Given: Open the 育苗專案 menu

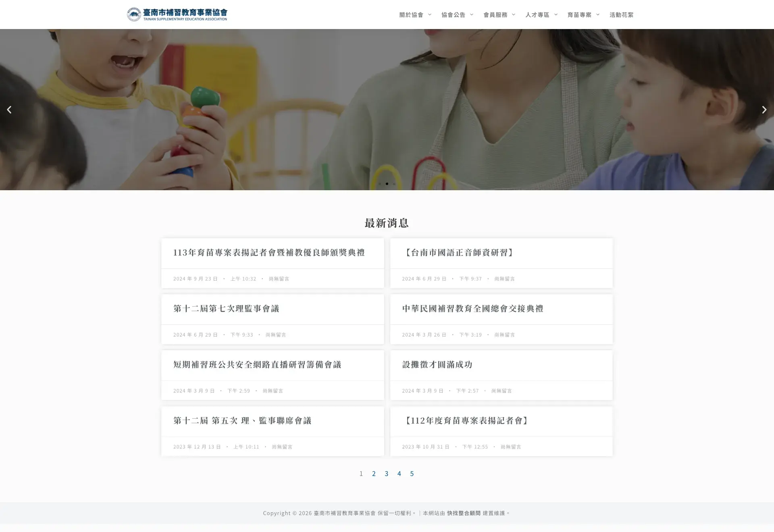Looking at the screenshot, I should 579,15.
